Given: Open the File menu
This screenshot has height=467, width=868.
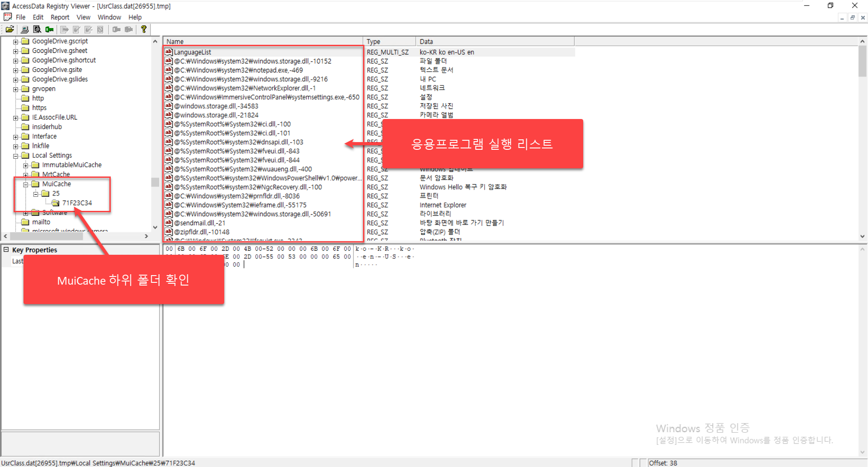Looking at the screenshot, I should click(20, 17).
